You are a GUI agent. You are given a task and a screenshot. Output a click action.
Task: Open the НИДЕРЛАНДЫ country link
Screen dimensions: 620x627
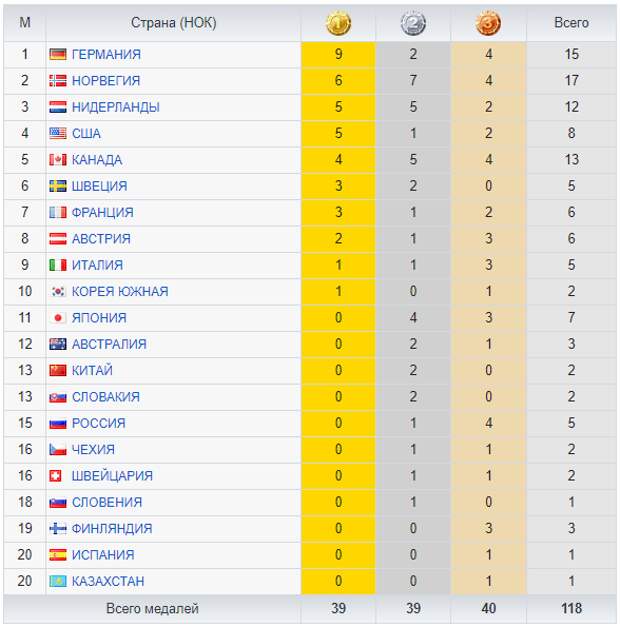pyautogui.click(x=116, y=107)
